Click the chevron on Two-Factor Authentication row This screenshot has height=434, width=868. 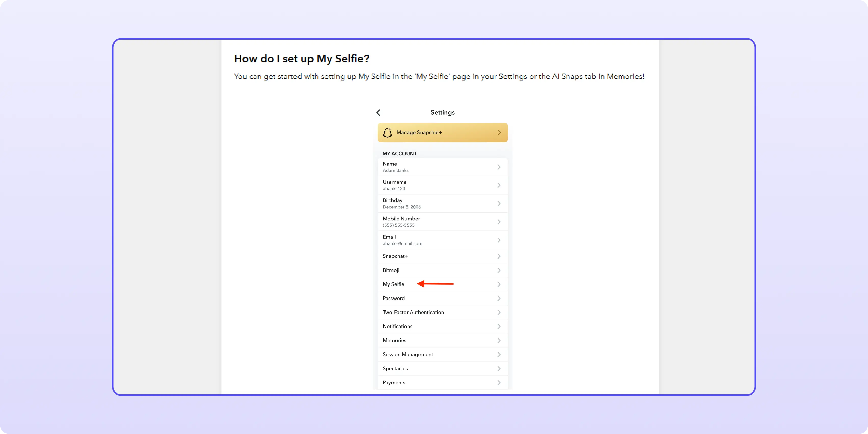click(499, 313)
